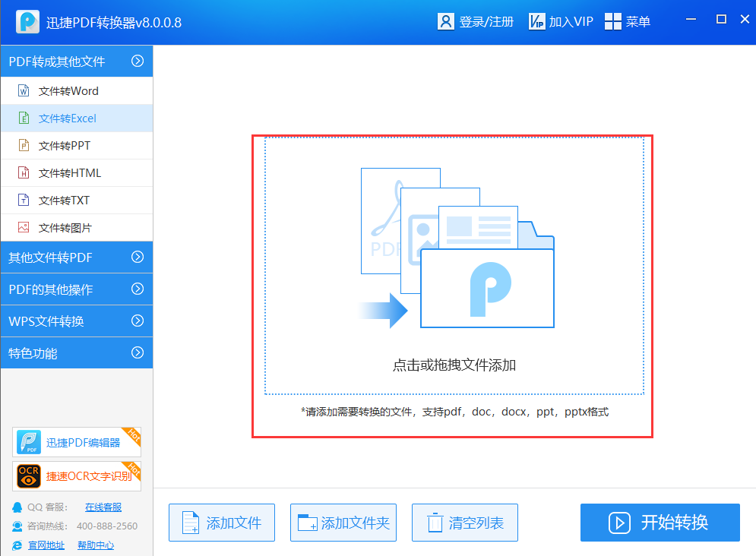Expand the PDF的其他操作 section
The image size is (756, 556).
pyautogui.click(x=138, y=289)
